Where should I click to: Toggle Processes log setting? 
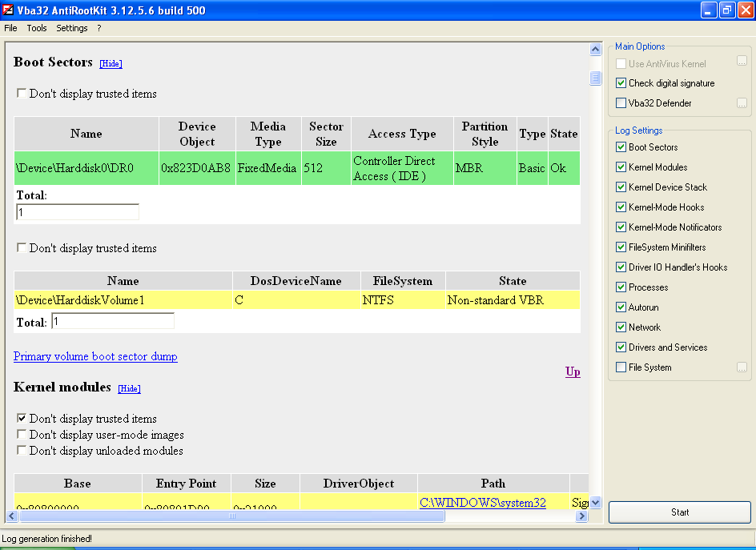click(621, 287)
